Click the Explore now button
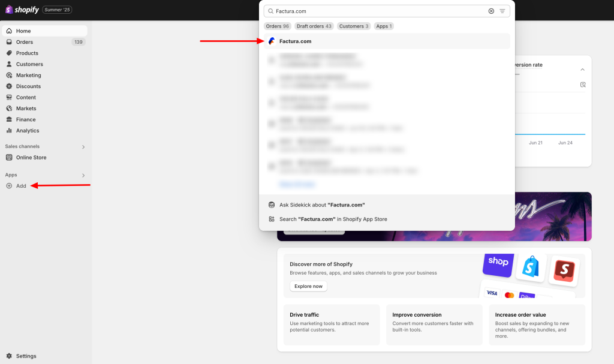This screenshot has height=364, width=614. click(309, 287)
